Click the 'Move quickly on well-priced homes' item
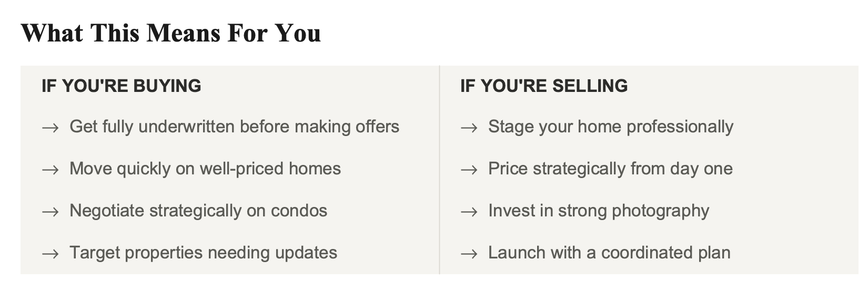The height and width of the screenshot is (291, 868). point(205,169)
